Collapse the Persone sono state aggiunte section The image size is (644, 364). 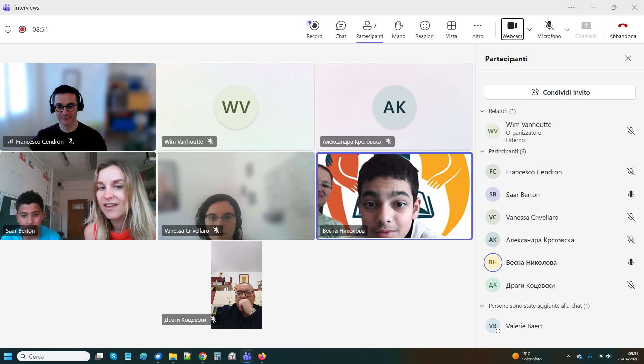482,306
